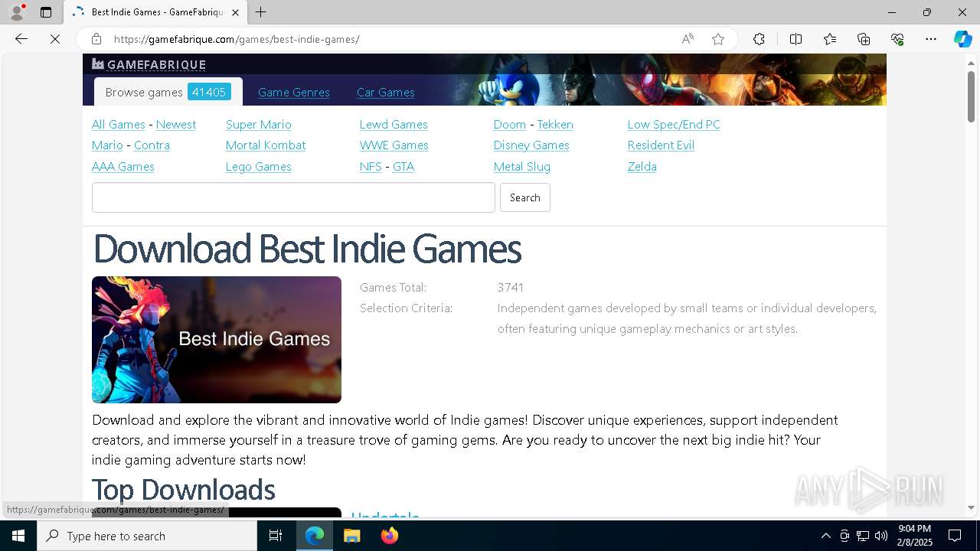The image size is (980, 551).
Task: Click scrollbar down arrow
Action: pyautogui.click(x=971, y=507)
